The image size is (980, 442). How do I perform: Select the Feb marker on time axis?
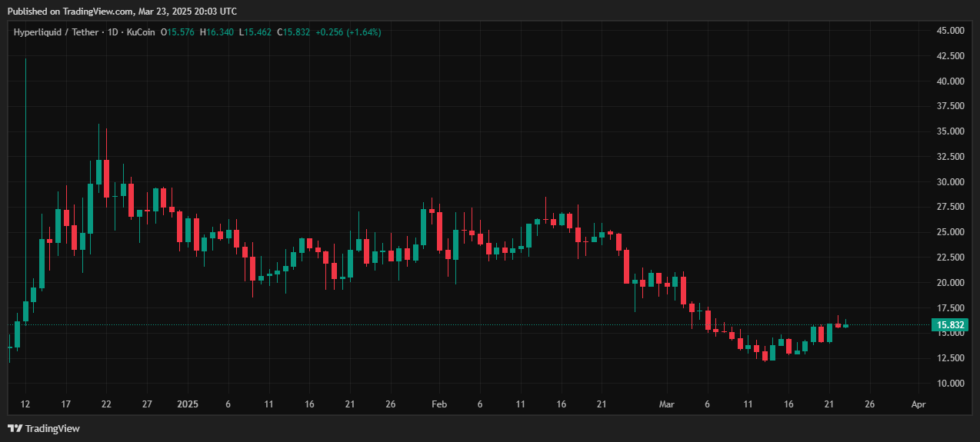tap(438, 404)
